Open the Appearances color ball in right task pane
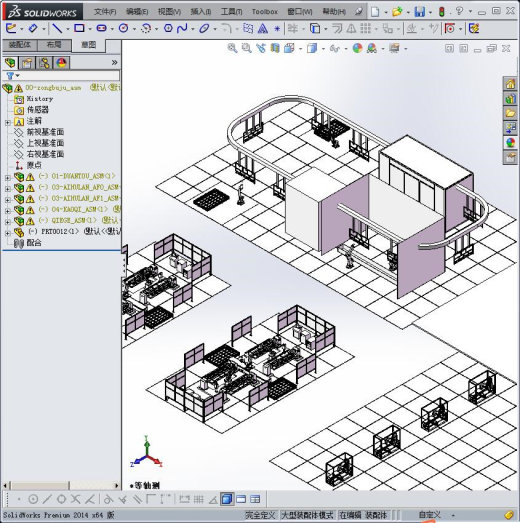 (x=510, y=143)
